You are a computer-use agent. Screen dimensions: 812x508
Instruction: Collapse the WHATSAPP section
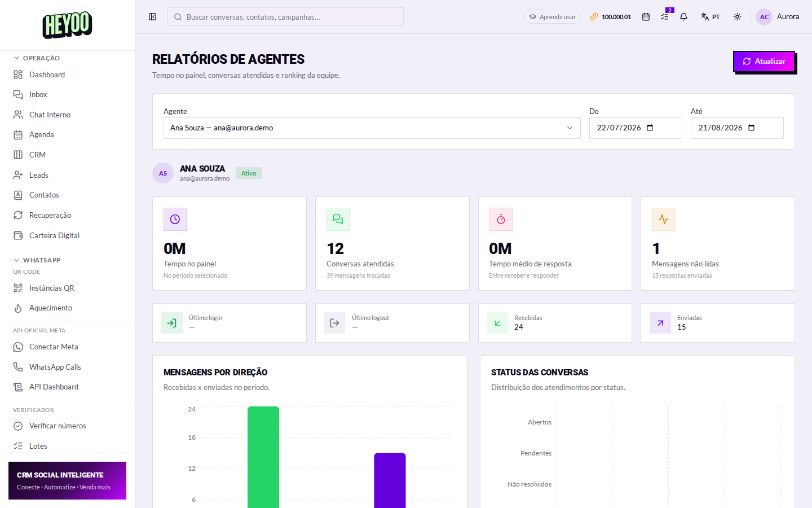[37, 260]
